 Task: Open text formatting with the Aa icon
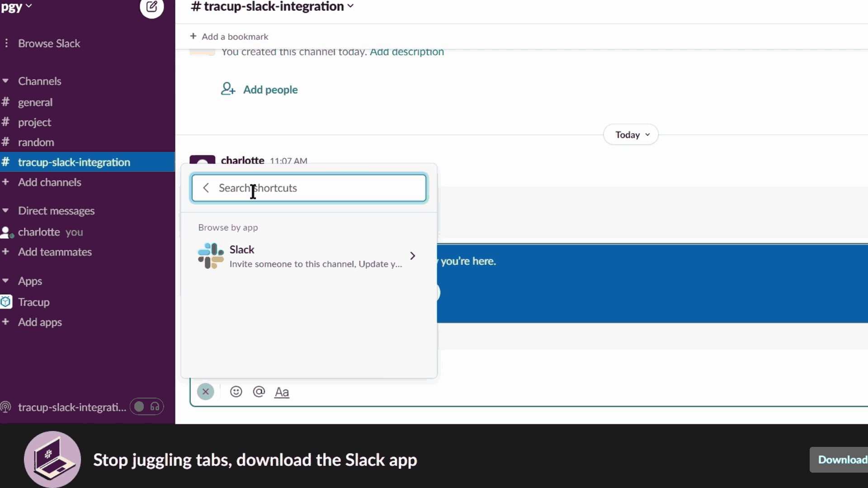(x=281, y=392)
